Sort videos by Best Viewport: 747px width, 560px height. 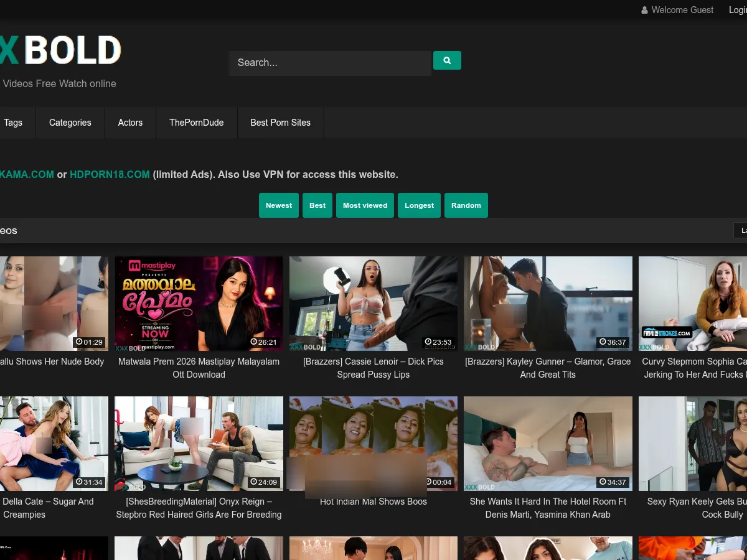(x=317, y=205)
